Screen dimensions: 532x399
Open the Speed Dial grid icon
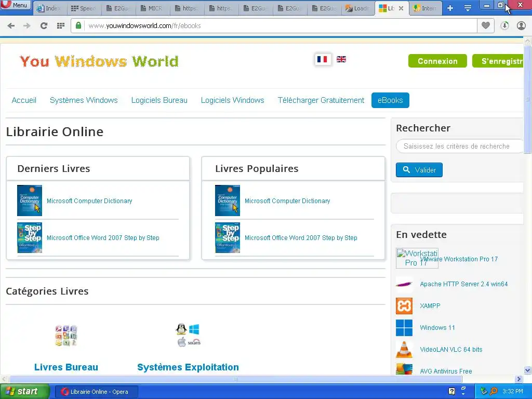[x=60, y=26]
